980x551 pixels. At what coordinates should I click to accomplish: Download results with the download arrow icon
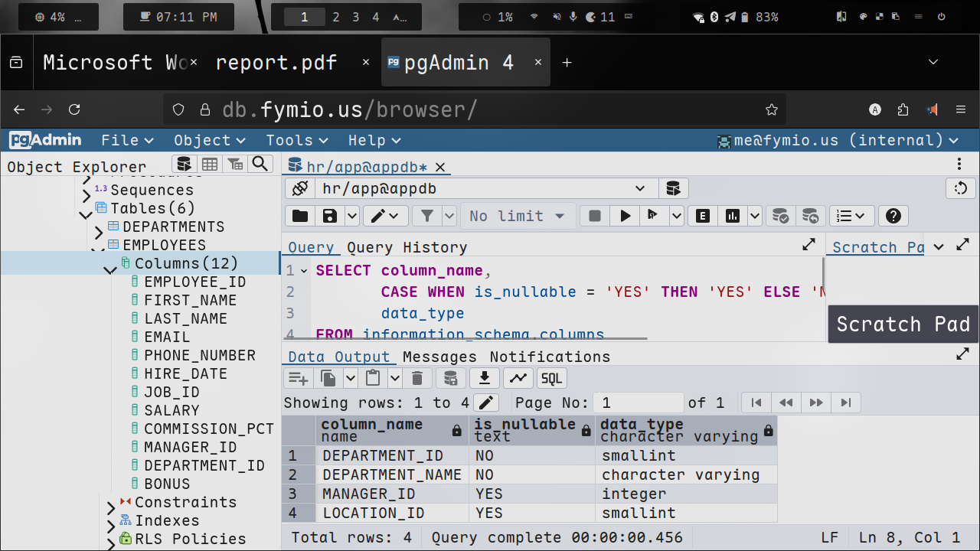[x=484, y=378]
